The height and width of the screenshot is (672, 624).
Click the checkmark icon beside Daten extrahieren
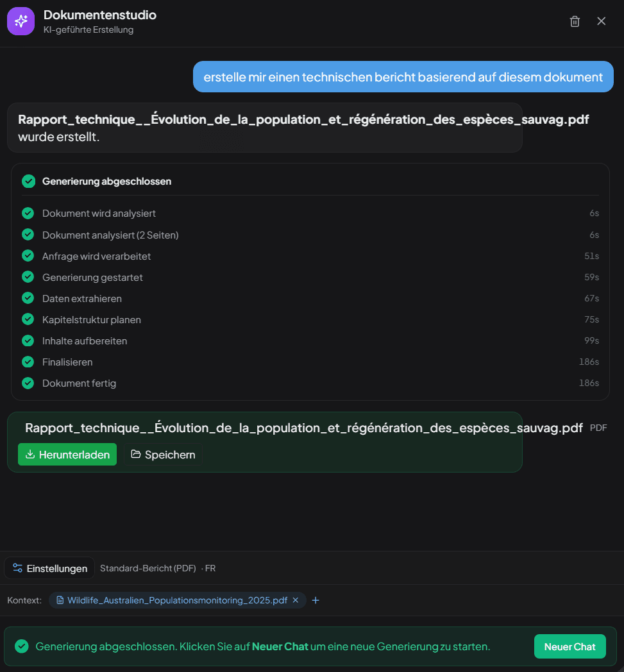[28, 298]
